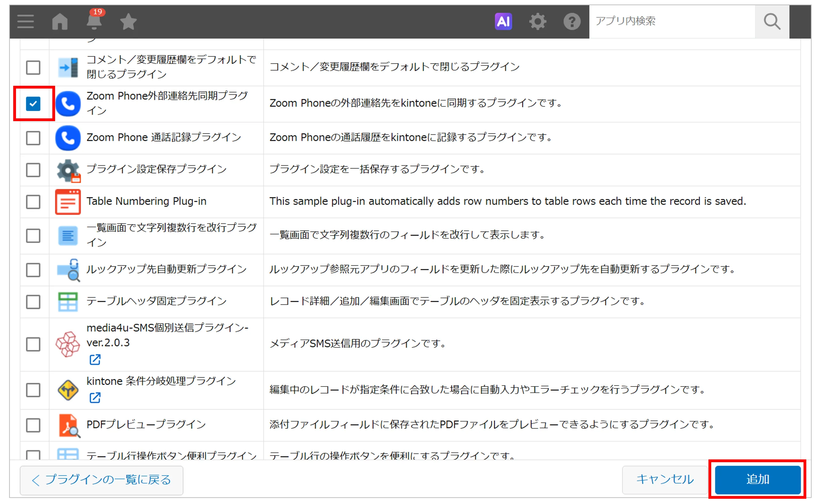
Task: Open external link under kintone 条件分岐処理
Action: click(95, 398)
